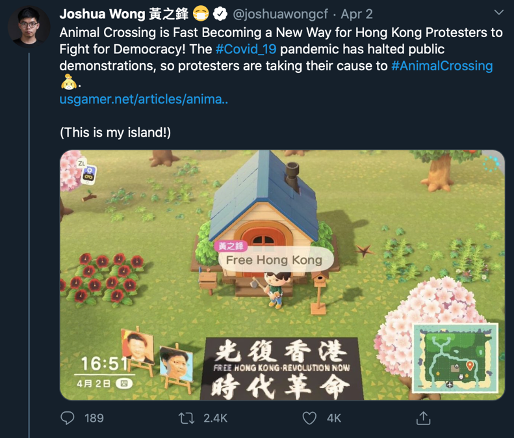Click the 189 replies count
This screenshot has width=514, height=438.
click(94, 418)
